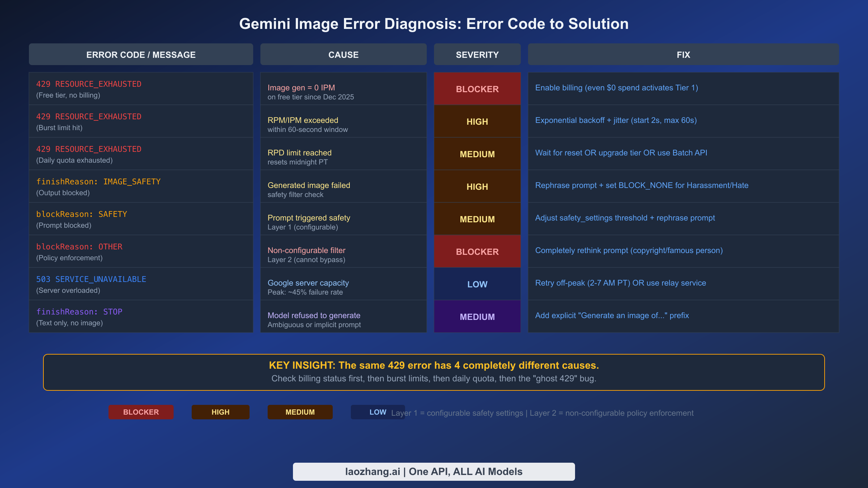
Task: Select the SEVERITY column header
Action: tap(477, 54)
